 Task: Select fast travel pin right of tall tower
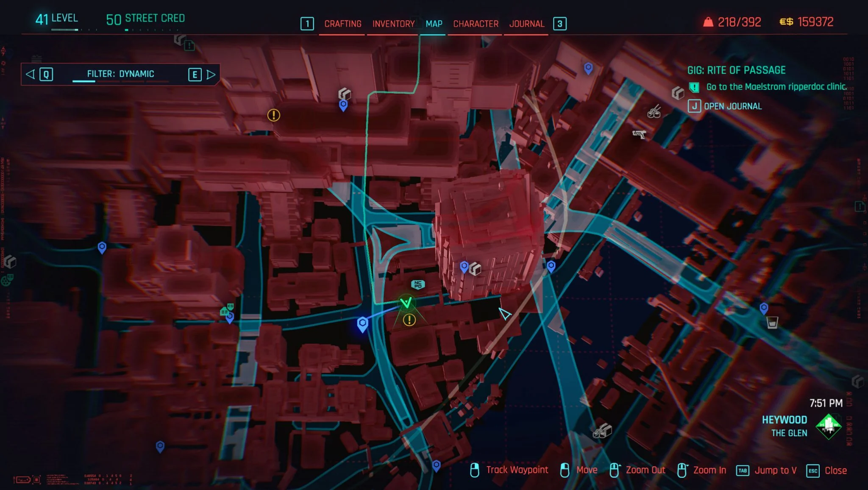coord(551,267)
